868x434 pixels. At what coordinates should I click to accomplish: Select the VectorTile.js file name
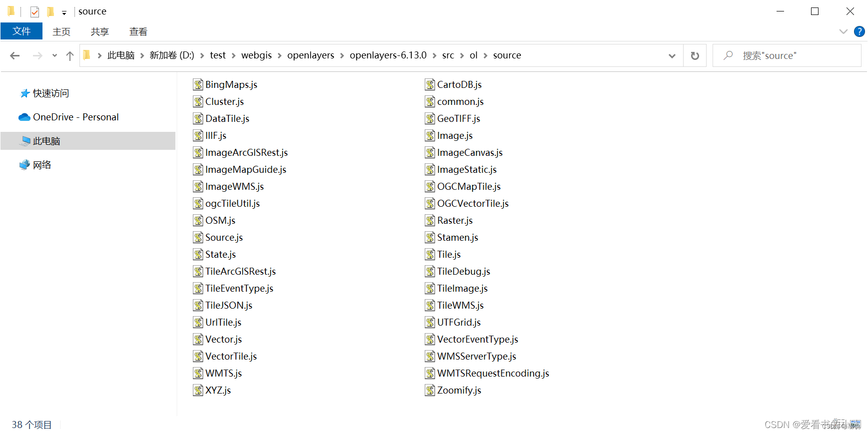coord(231,357)
